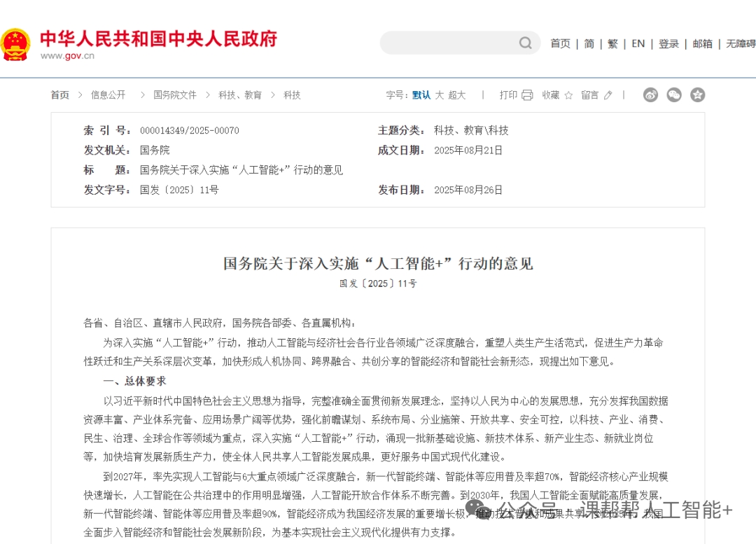
Task: Select 超大 font size option
Action: (x=457, y=95)
